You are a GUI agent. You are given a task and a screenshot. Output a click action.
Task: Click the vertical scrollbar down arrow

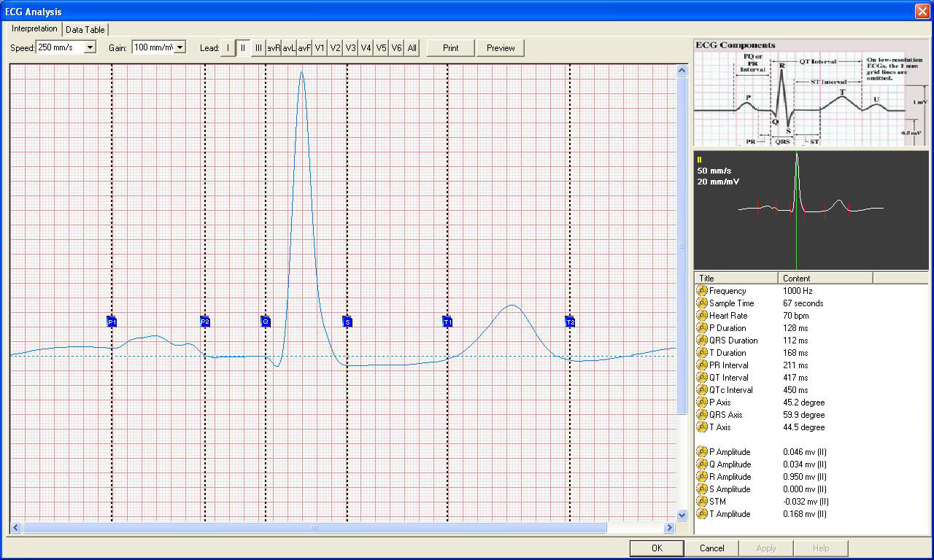click(x=682, y=515)
